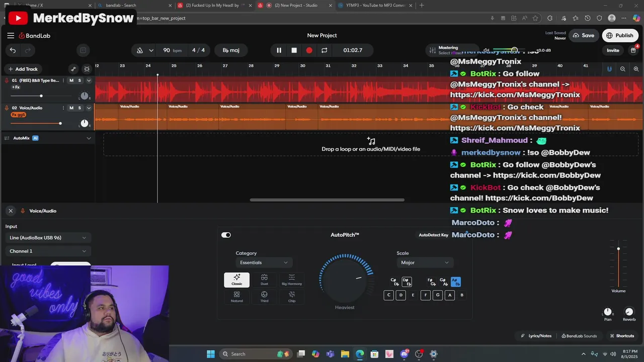Toggle the loop cycle button
644x362 pixels.
[x=324, y=50]
